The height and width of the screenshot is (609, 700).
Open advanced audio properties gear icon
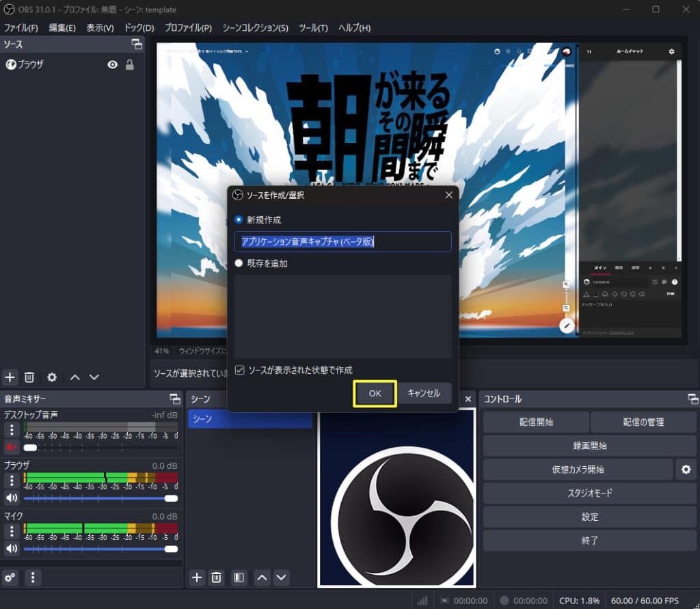10,578
